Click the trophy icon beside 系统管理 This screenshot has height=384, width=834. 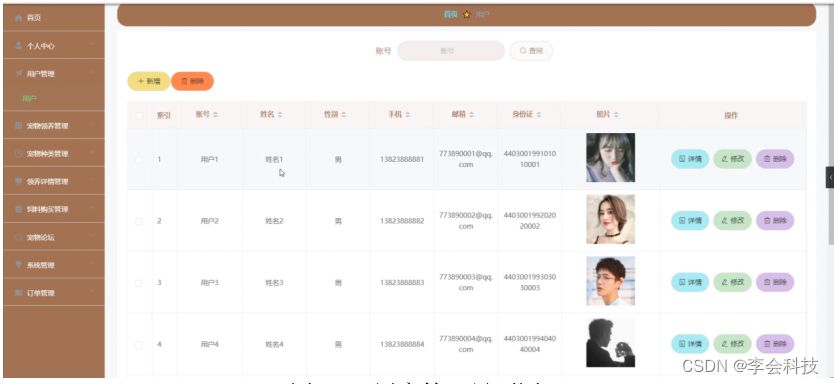tap(19, 265)
